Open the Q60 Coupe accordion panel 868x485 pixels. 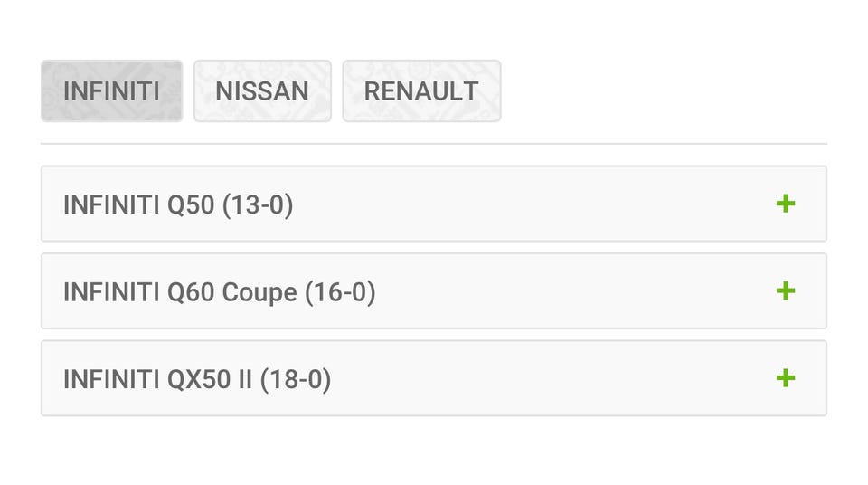coord(433,290)
